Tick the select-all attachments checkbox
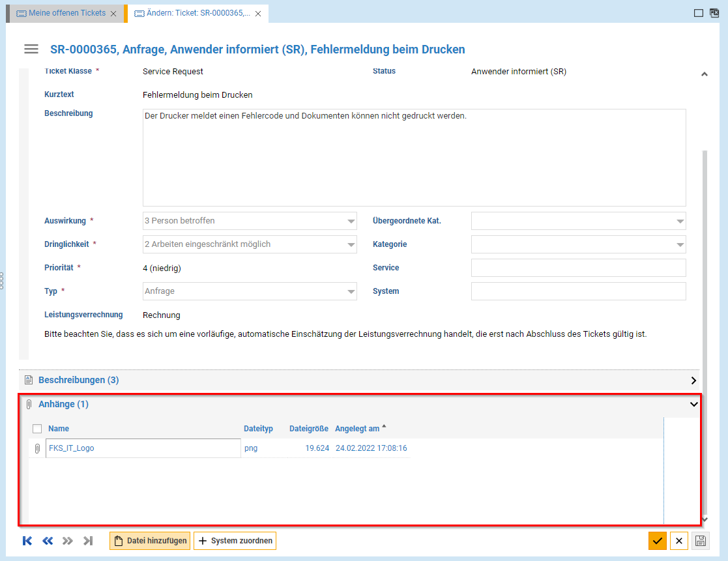Viewport: 728px width, 561px height. pos(37,429)
